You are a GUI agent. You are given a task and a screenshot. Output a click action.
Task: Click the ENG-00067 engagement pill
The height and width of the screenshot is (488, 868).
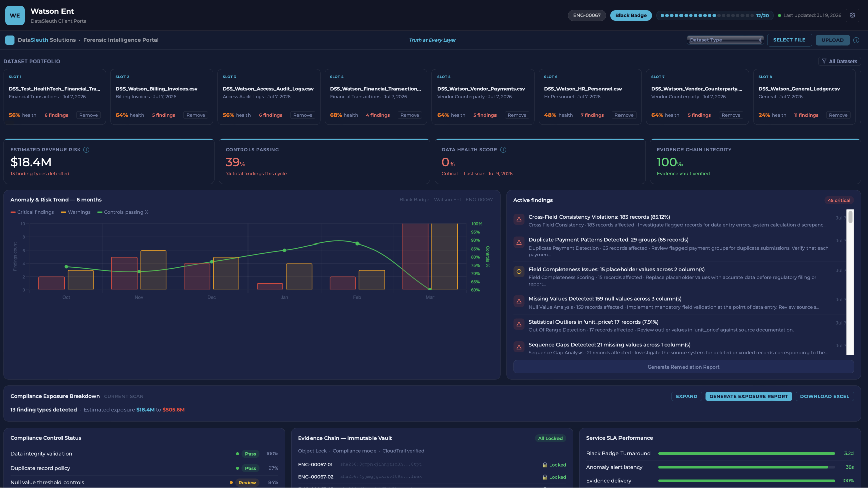587,15
